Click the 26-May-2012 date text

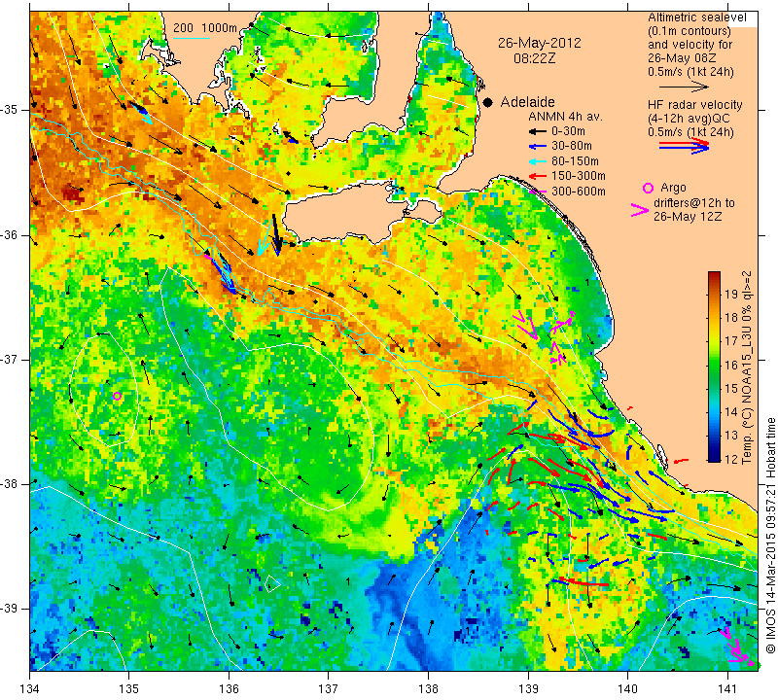tap(540, 43)
